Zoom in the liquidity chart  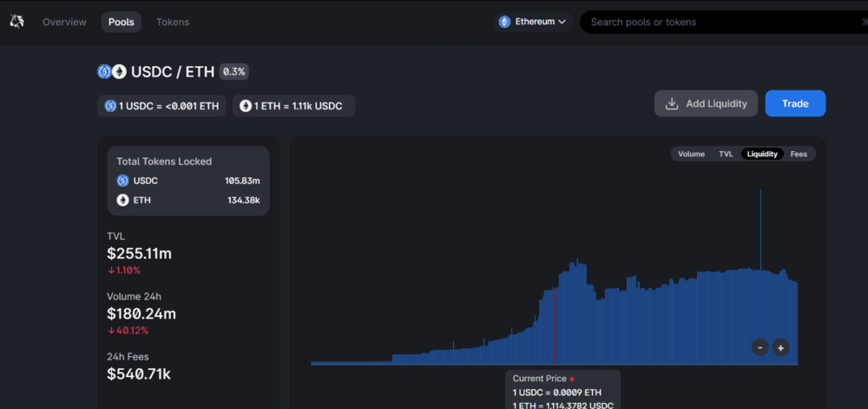tap(781, 347)
